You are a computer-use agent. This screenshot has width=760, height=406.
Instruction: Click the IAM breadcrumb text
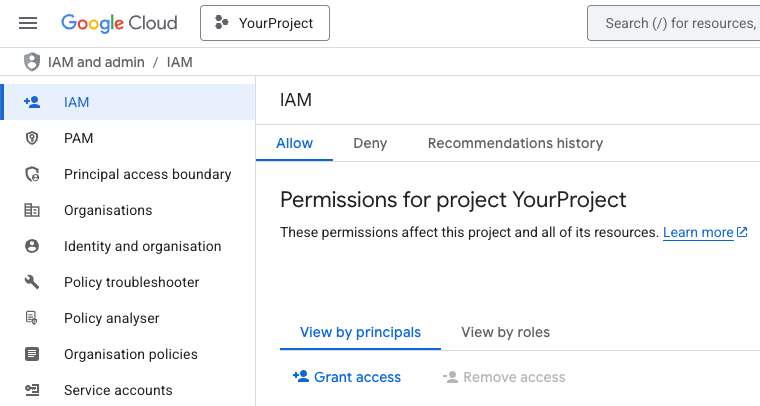pyautogui.click(x=180, y=62)
